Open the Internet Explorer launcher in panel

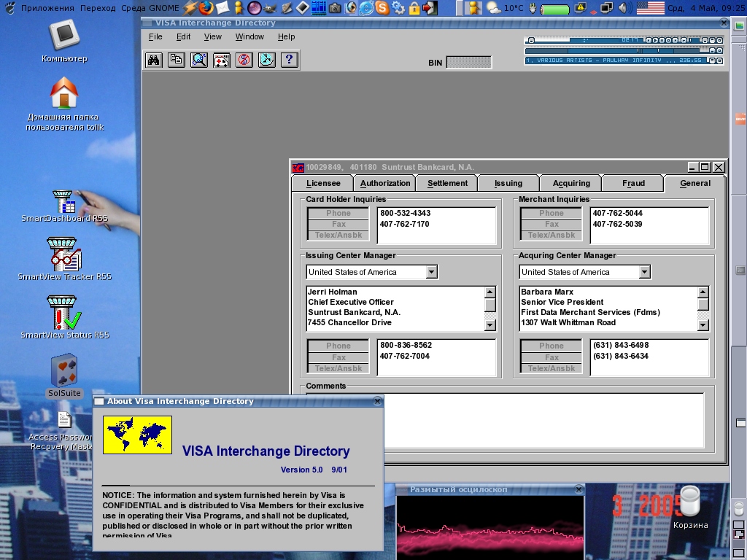[x=366, y=8]
